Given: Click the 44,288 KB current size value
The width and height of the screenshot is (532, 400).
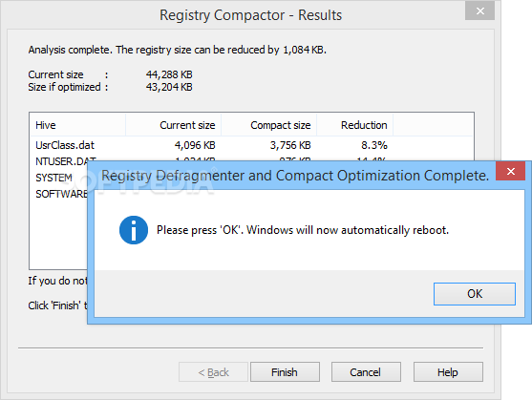Looking at the screenshot, I should 169,74.
